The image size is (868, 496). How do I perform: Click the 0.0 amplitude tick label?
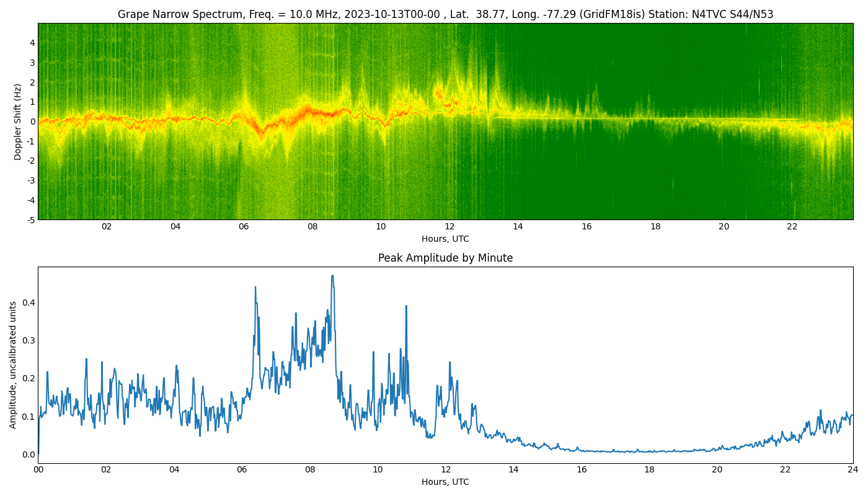pos(27,454)
